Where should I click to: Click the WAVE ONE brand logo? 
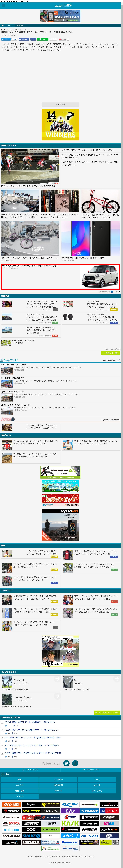tap(70, 805)
